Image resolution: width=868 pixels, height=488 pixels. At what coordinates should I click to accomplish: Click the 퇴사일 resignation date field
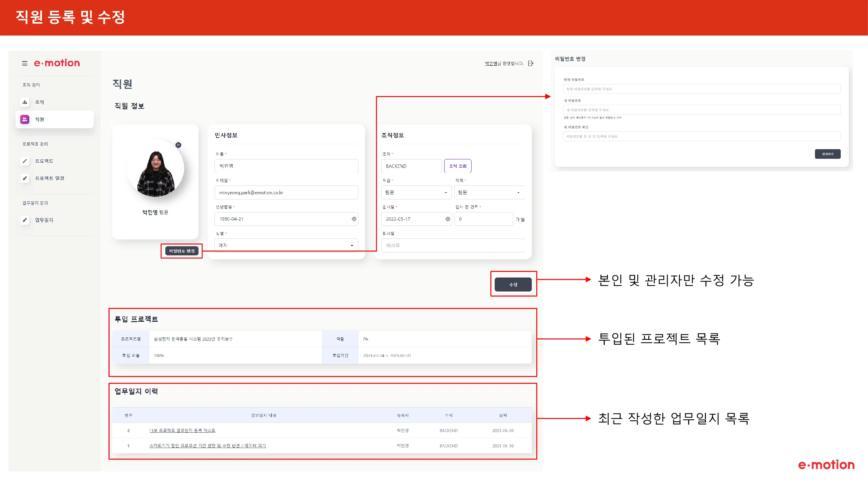(x=452, y=246)
